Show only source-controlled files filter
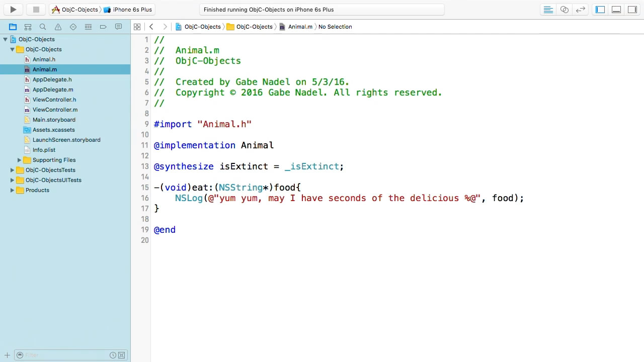 [x=121, y=355]
